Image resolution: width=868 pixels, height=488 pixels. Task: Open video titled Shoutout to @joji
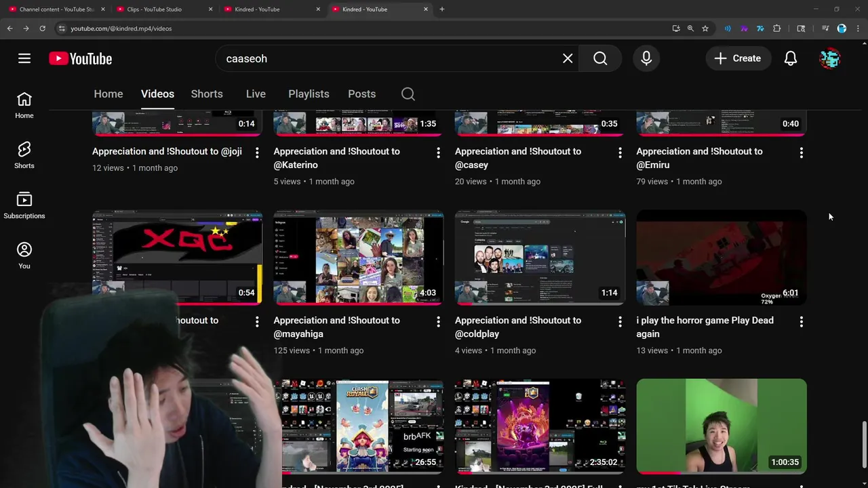click(167, 151)
